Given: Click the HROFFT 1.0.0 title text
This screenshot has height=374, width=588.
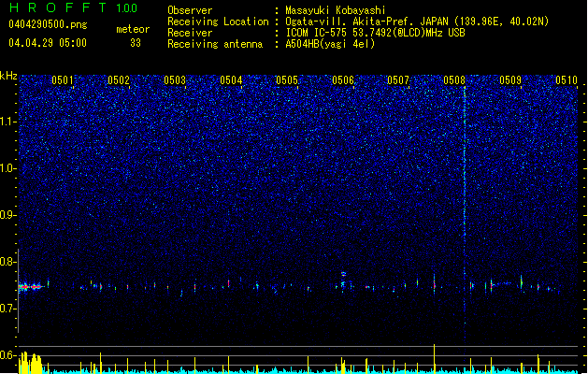Looking at the screenshot, I should [x=73, y=7].
